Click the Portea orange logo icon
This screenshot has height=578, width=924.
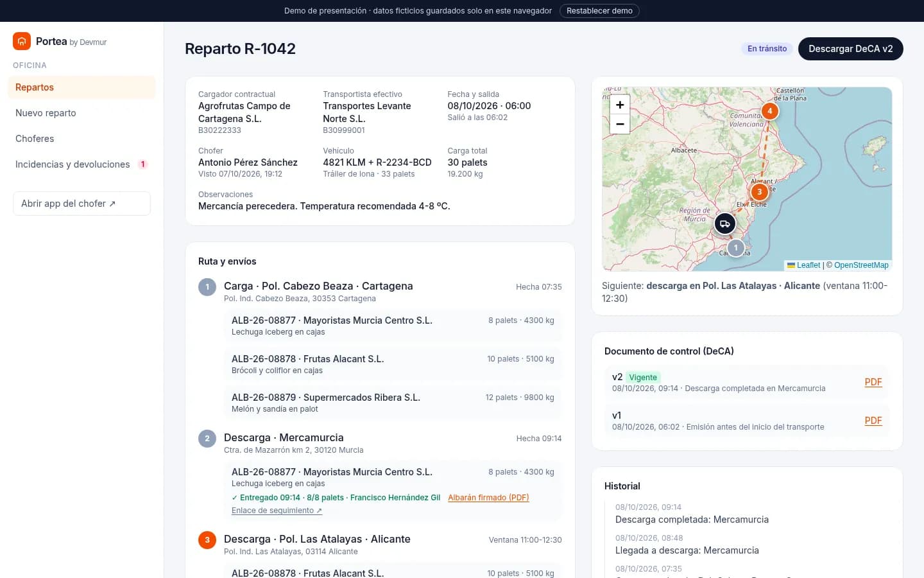coord(22,41)
